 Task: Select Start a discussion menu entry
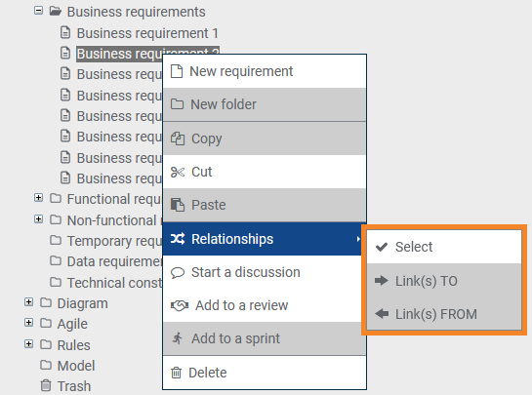pyautogui.click(x=265, y=272)
